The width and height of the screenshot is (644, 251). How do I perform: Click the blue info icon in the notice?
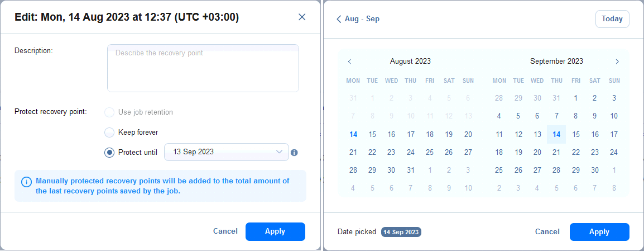point(26,182)
